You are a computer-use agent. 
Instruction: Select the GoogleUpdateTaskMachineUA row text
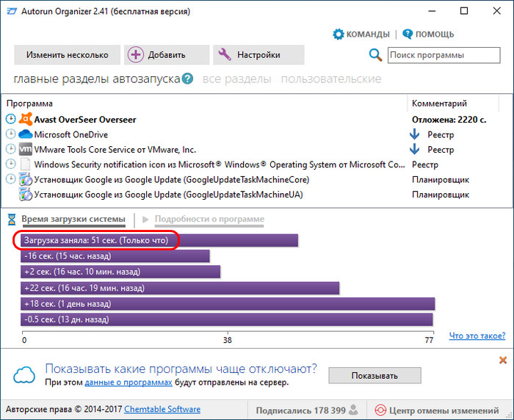click(168, 195)
